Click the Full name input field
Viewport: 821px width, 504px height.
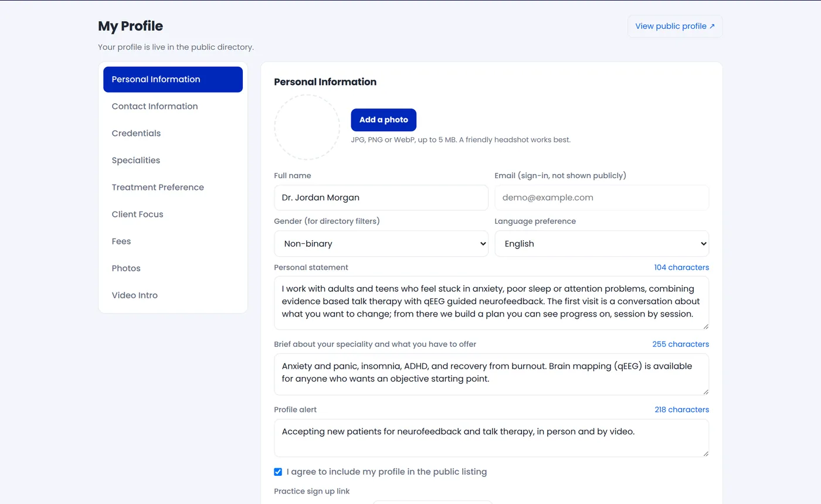381,197
